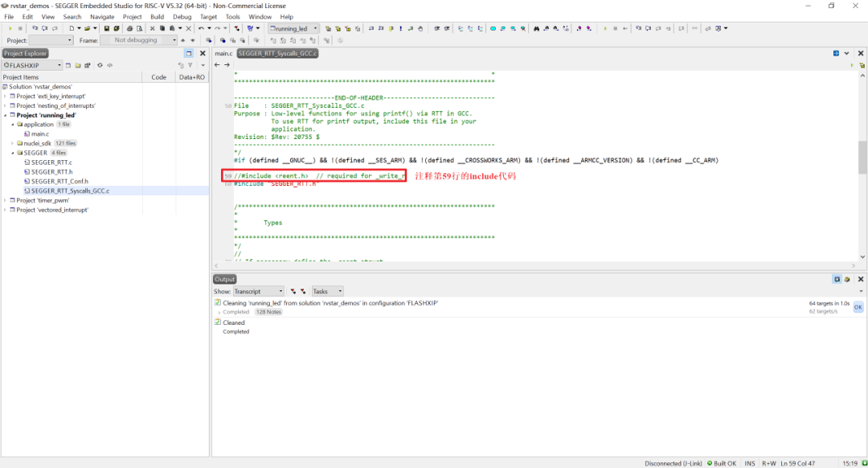Collapse the 'running_led' project node
This screenshot has width=868, height=468.
click(x=6, y=115)
